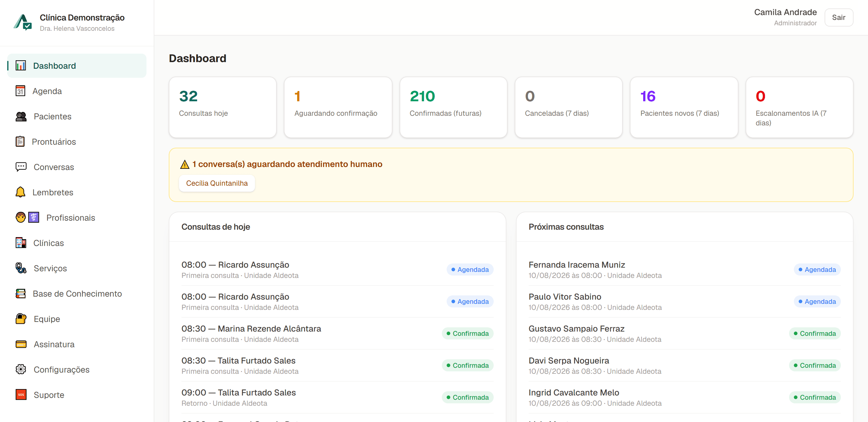Go to Clínicas
The width and height of the screenshot is (868, 422).
pyautogui.click(x=77, y=243)
